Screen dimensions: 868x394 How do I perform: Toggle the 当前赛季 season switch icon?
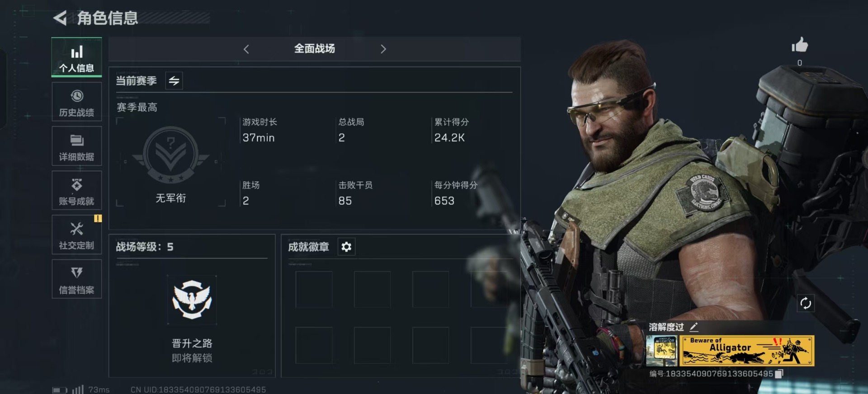pos(174,81)
